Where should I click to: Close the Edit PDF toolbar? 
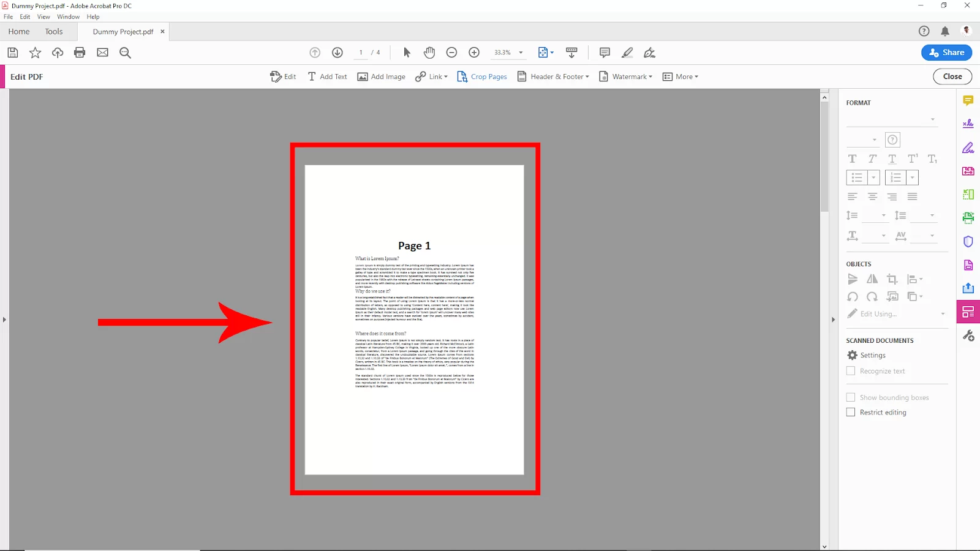coord(952,77)
